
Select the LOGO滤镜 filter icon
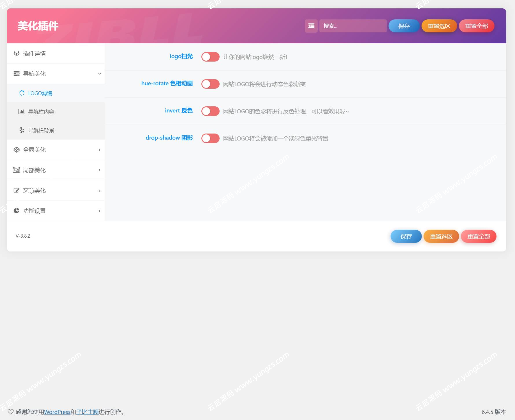point(22,93)
